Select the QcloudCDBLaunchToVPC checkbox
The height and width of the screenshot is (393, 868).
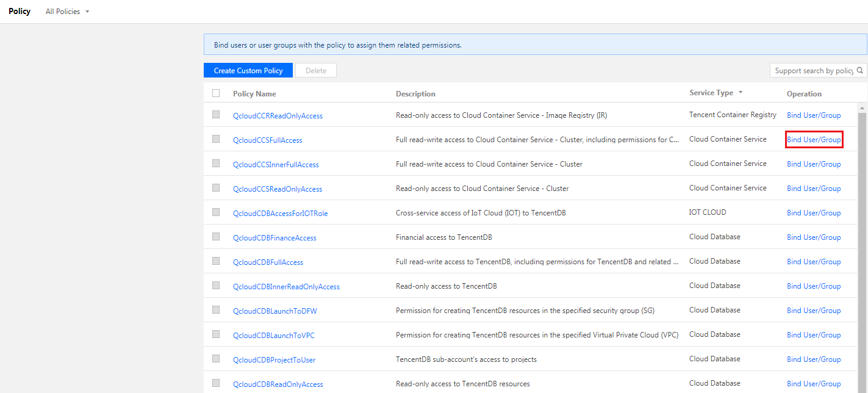pos(216,334)
